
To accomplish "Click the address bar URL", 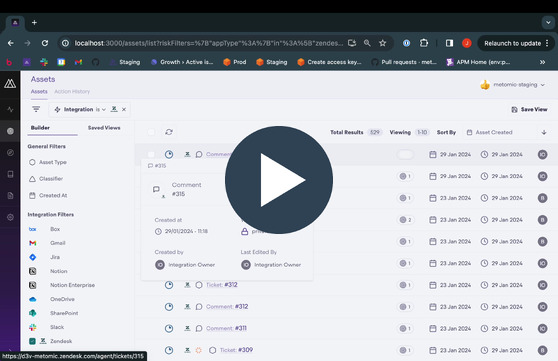I will click(x=209, y=43).
